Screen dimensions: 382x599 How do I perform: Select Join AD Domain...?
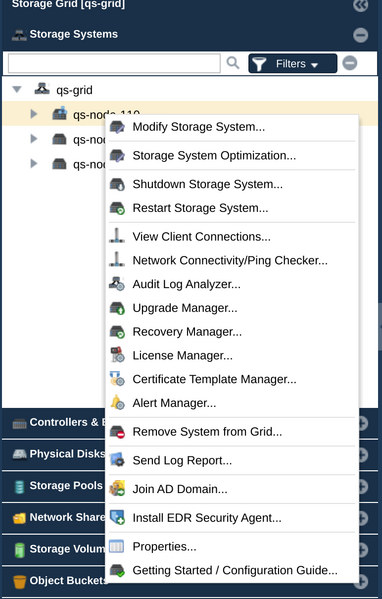tap(180, 489)
